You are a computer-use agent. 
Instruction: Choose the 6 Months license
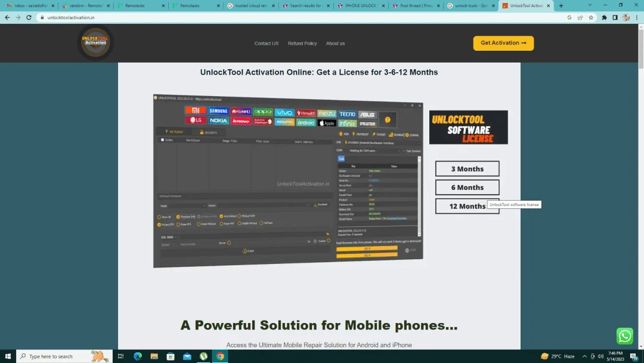coord(467,187)
